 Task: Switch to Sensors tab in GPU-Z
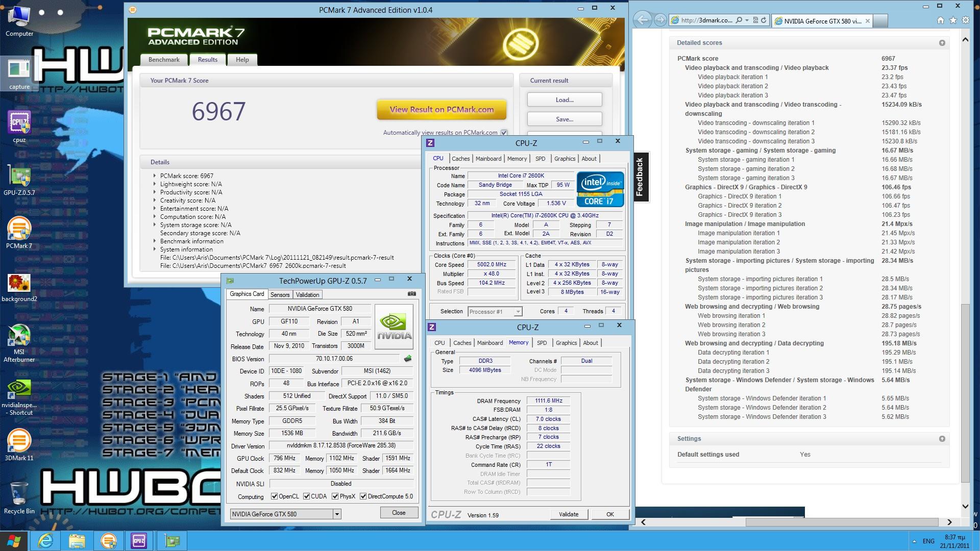pyautogui.click(x=280, y=295)
